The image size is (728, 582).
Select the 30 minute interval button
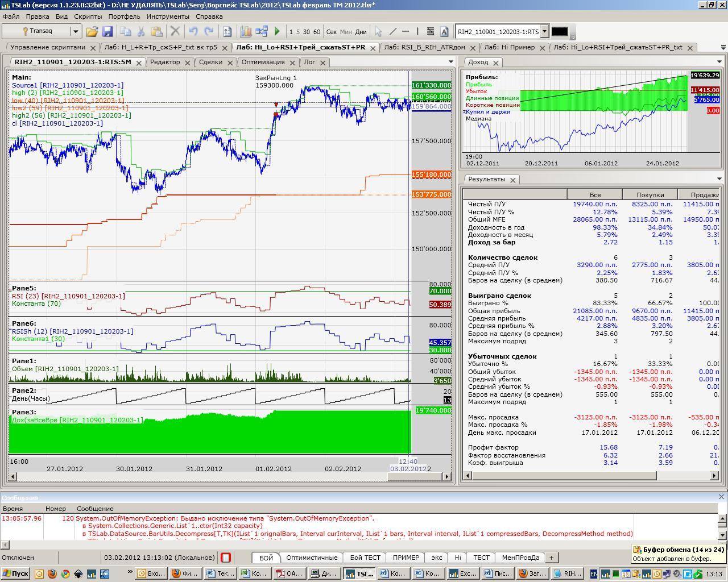tap(307, 32)
